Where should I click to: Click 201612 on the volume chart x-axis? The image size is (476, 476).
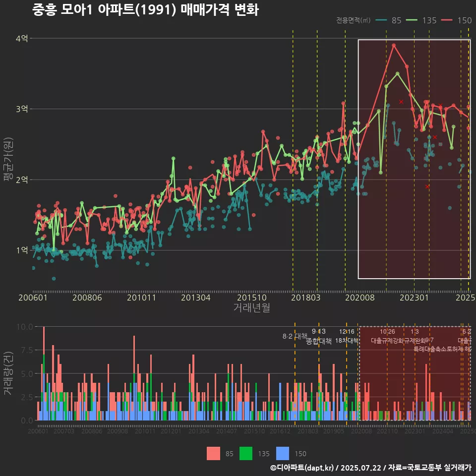pos(280,431)
